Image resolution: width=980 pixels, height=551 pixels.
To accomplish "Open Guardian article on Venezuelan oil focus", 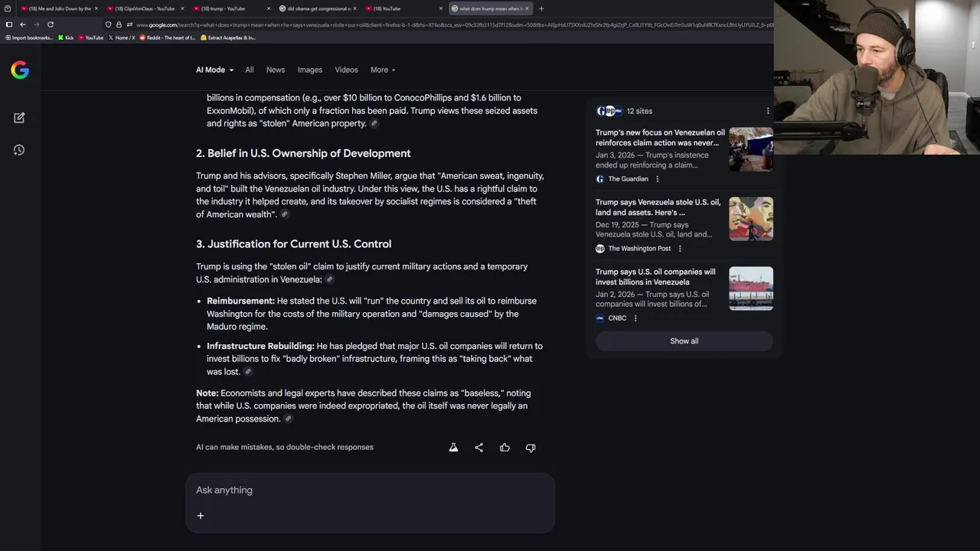I will pyautogui.click(x=660, y=138).
